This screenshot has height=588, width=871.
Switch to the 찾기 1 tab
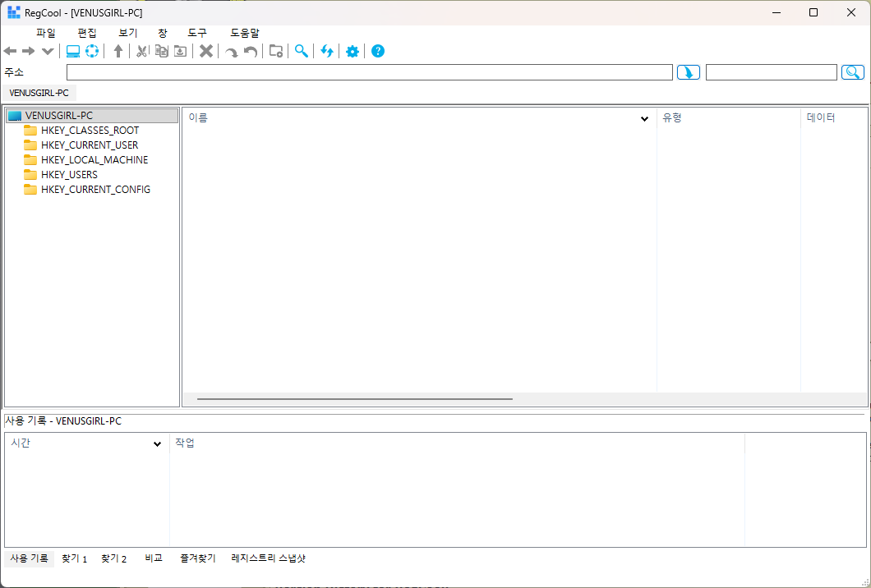click(x=74, y=558)
